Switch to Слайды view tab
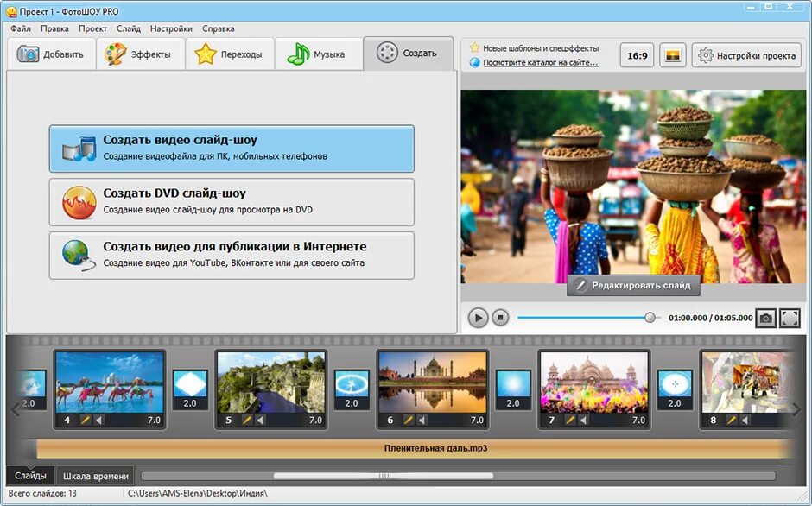The image size is (812, 506). point(30,476)
